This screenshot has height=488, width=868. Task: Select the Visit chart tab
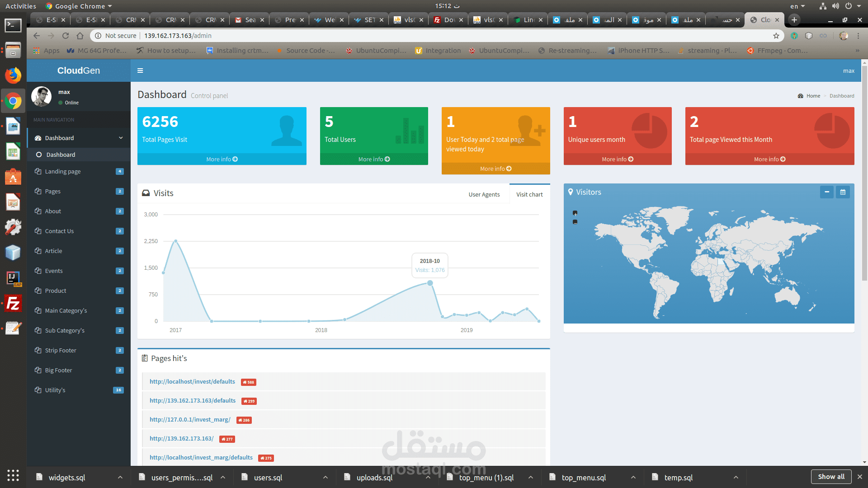(x=528, y=193)
